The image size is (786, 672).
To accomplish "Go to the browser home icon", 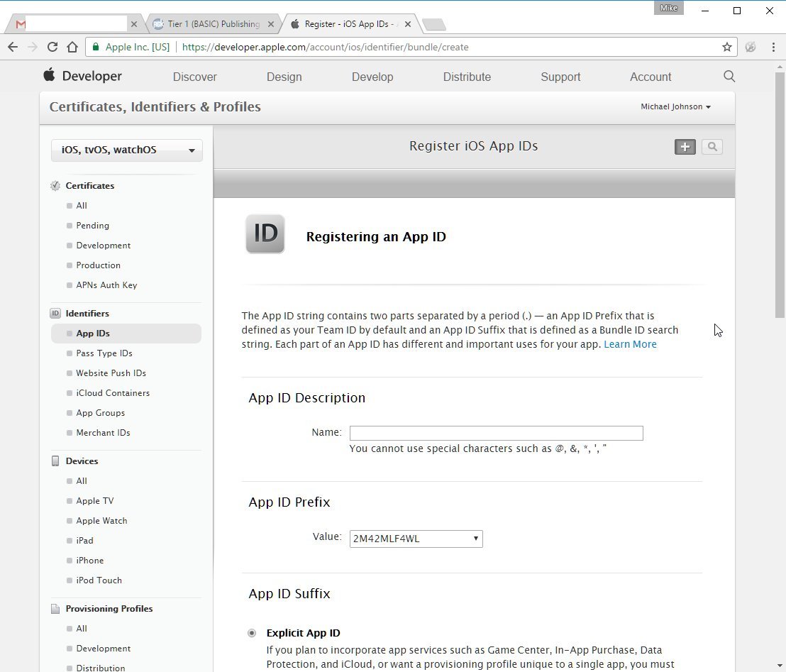I will 72,47.
